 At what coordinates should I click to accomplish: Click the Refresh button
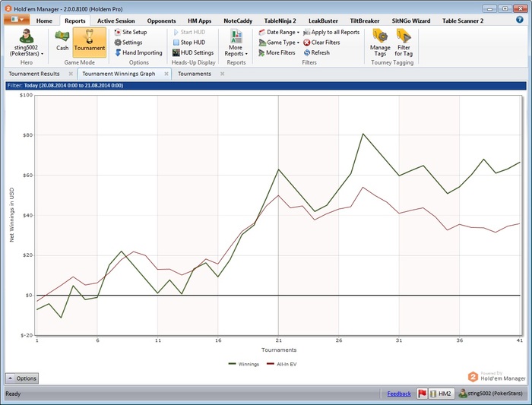point(317,52)
